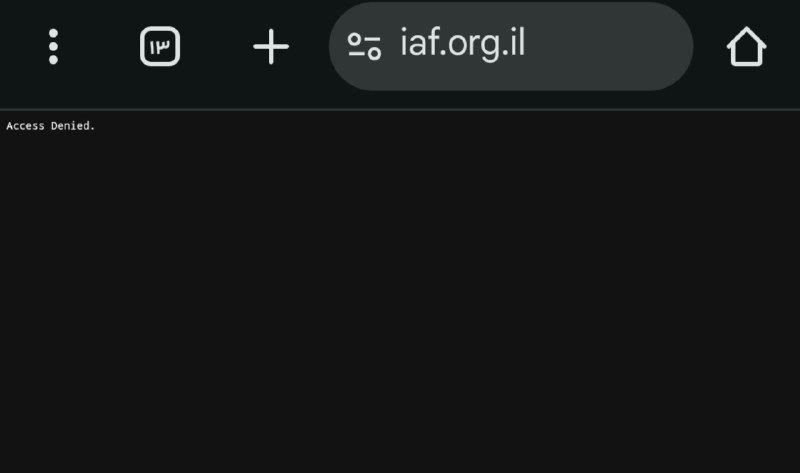View all thirteen open tabs
This screenshot has height=473, width=800.
click(x=160, y=46)
